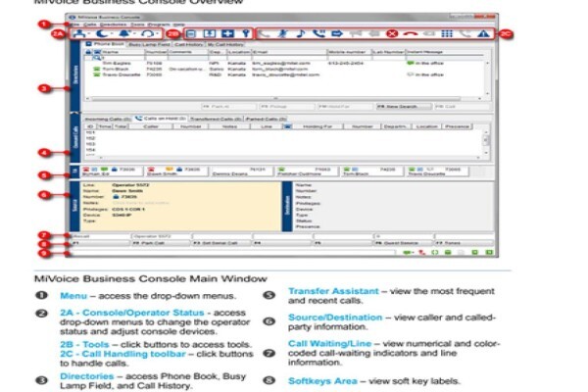The image size is (588, 392).
Task: Open the dropdown arrow beside the moon icon
Action: [112, 33]
